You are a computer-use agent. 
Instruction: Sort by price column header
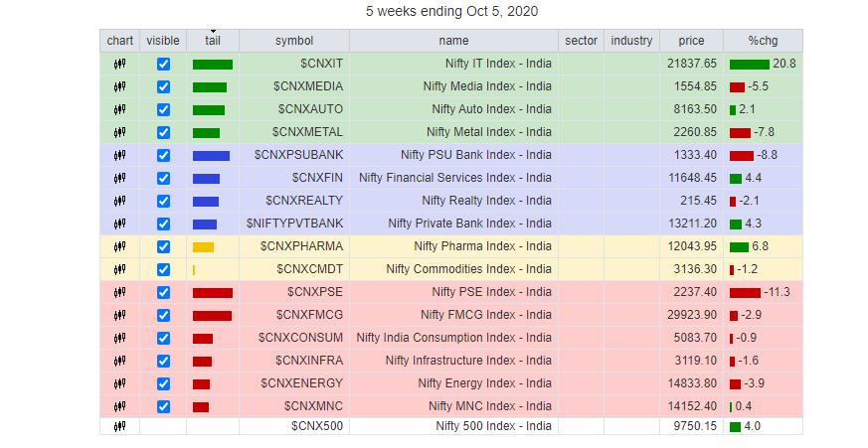(691, 41)
